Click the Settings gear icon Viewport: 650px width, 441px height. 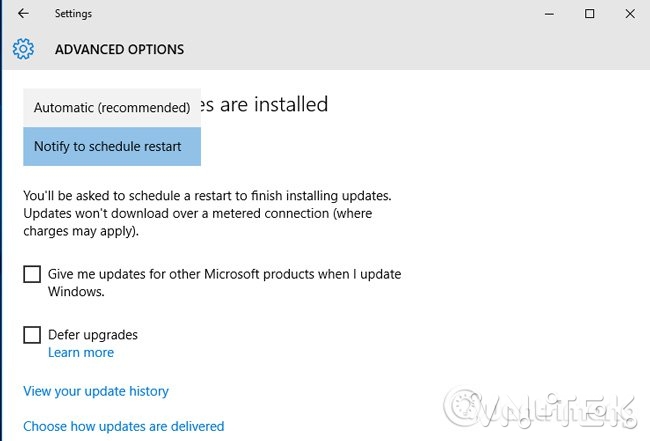tap(23, 49)
